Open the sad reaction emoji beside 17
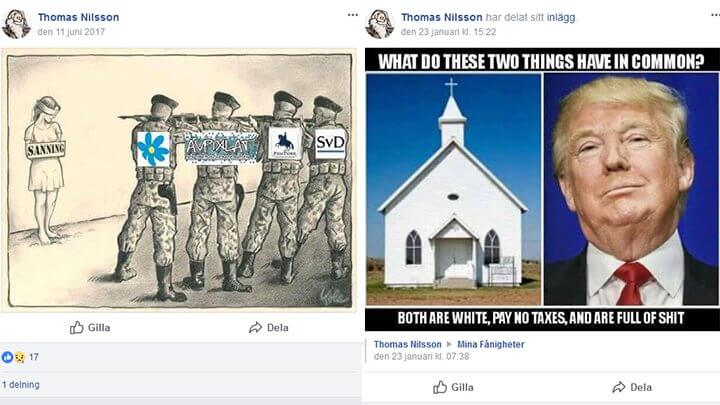 click(x=20, y=357)
